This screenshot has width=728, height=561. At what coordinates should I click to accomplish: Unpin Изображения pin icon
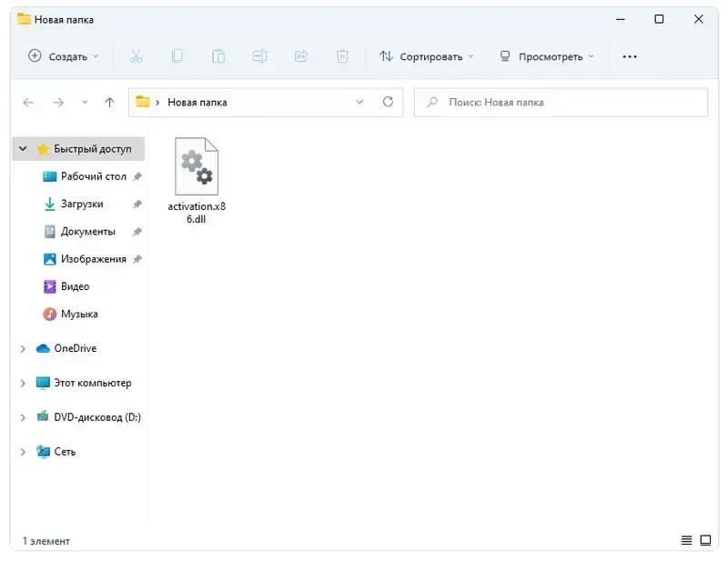137,259
